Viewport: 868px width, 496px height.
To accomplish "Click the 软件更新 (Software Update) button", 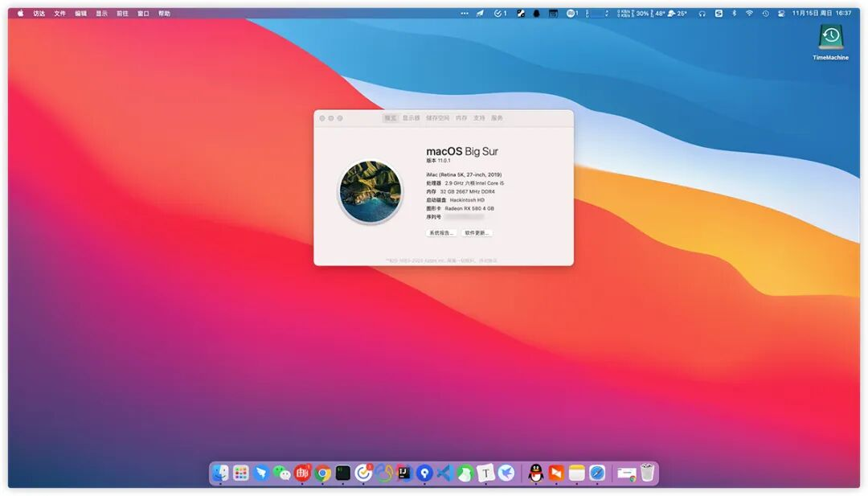I will (477, 233).
